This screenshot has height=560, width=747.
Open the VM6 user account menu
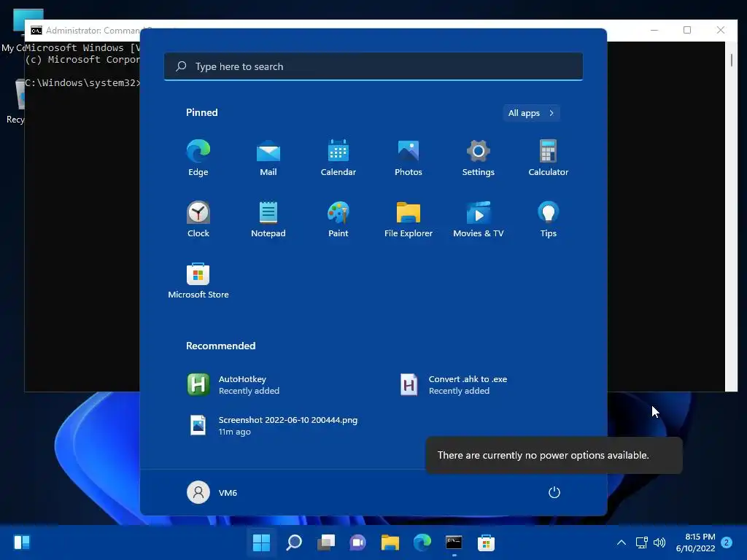tap(212, 492)
